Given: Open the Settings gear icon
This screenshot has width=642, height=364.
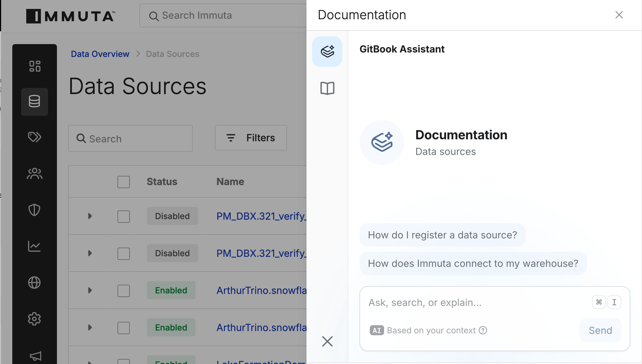Looking at the screenshot, I should point(35,319).
